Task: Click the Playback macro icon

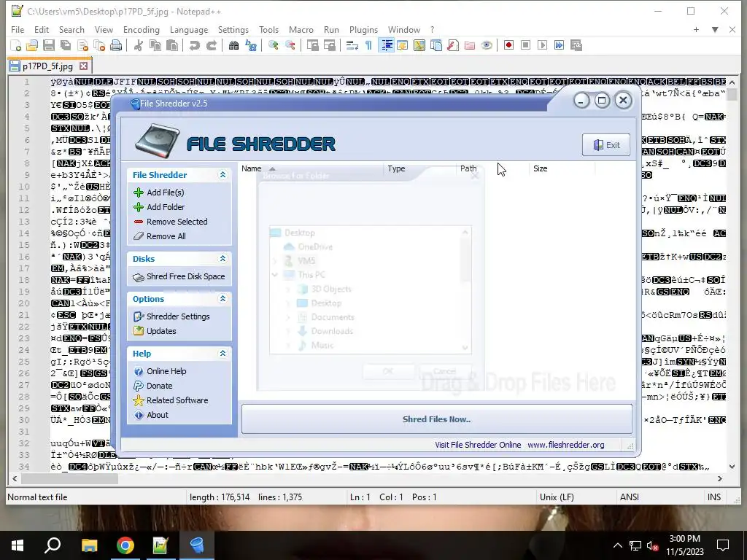Action: click(542, 46)
